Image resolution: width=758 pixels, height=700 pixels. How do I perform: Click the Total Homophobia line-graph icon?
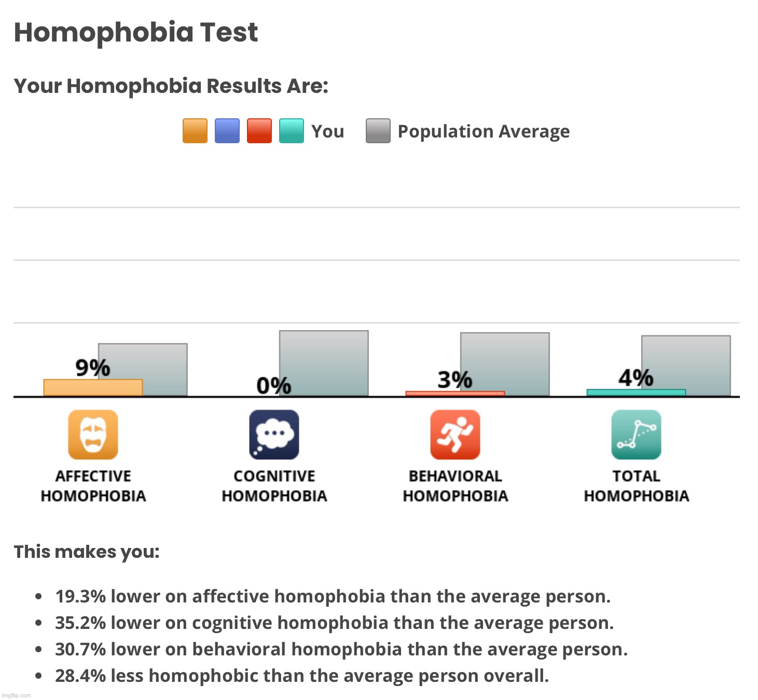tap(636, 435)
